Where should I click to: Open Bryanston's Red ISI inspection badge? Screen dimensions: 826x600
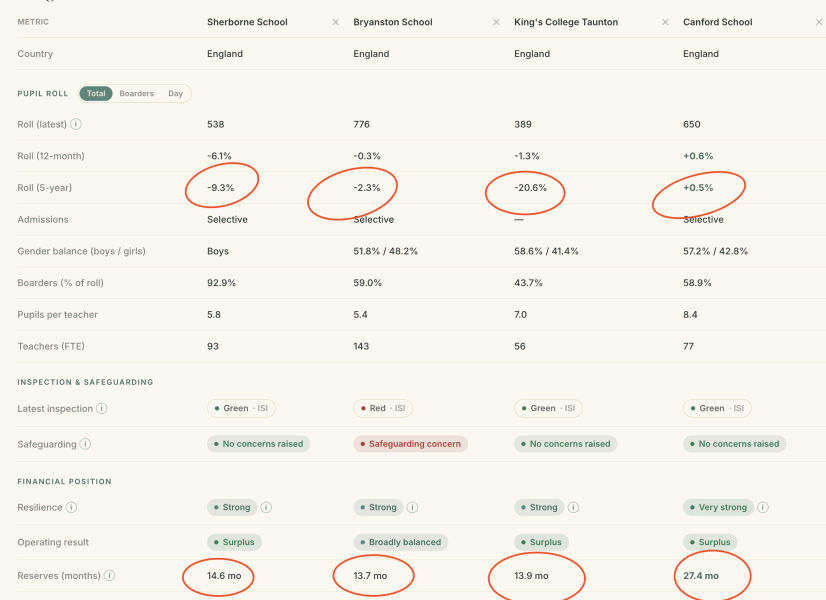383,408
